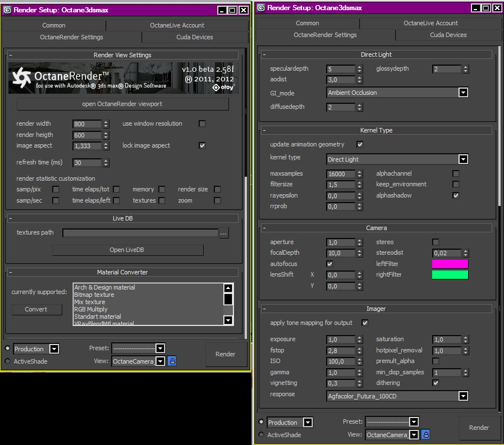The height and width of the screenshot is (445, 504).
Task: Click the green rightFilter color swatch
Action: click(450, 275)
